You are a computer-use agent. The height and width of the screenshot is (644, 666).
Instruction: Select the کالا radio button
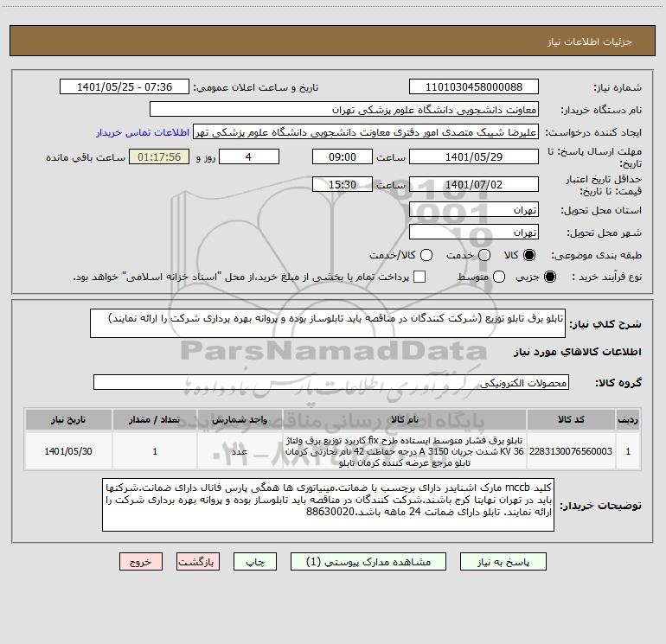(x=529, y=255)
